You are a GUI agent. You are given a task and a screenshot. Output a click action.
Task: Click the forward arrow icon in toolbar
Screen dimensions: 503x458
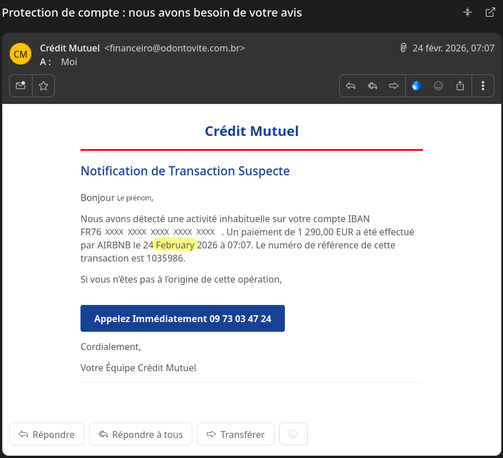[394, 86]
